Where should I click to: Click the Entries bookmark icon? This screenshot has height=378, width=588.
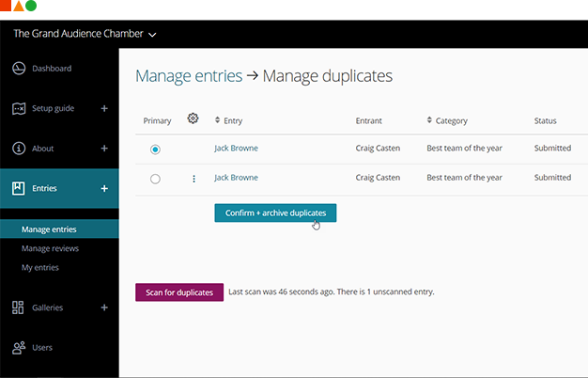[18, 188]
